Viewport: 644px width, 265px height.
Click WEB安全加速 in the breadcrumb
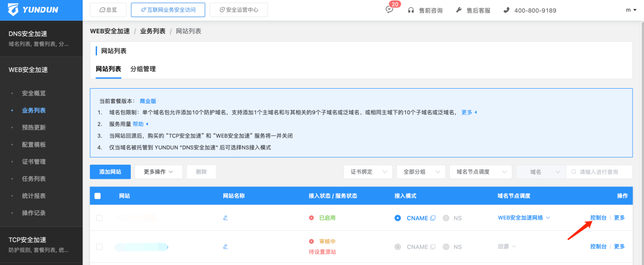(110, 31)
